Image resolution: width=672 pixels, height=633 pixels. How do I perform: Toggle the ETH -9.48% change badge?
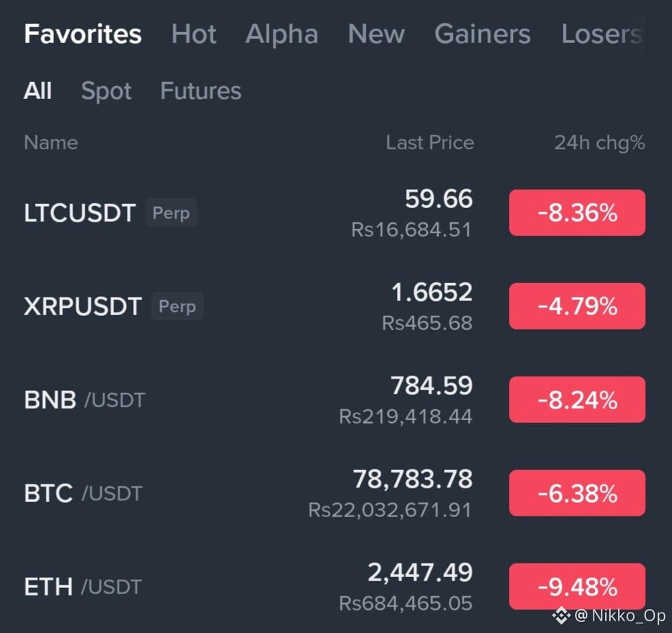click(577, 587)
